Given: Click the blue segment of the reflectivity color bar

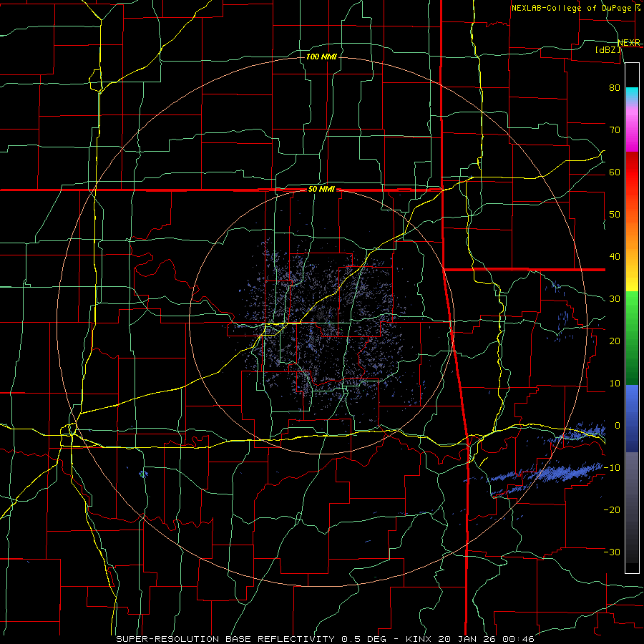Looking at the screenshot, I should (x=632, y=419).
